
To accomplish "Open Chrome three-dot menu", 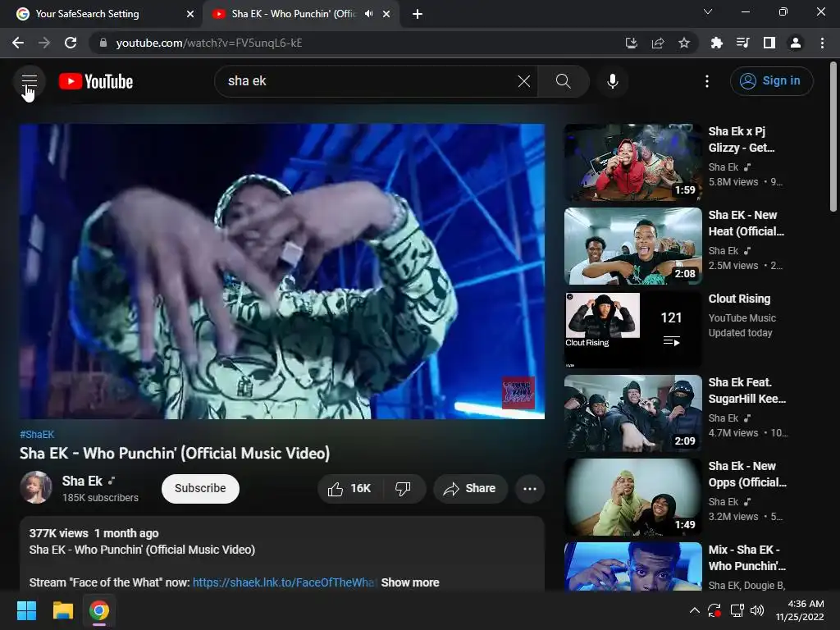I will 822,43.
